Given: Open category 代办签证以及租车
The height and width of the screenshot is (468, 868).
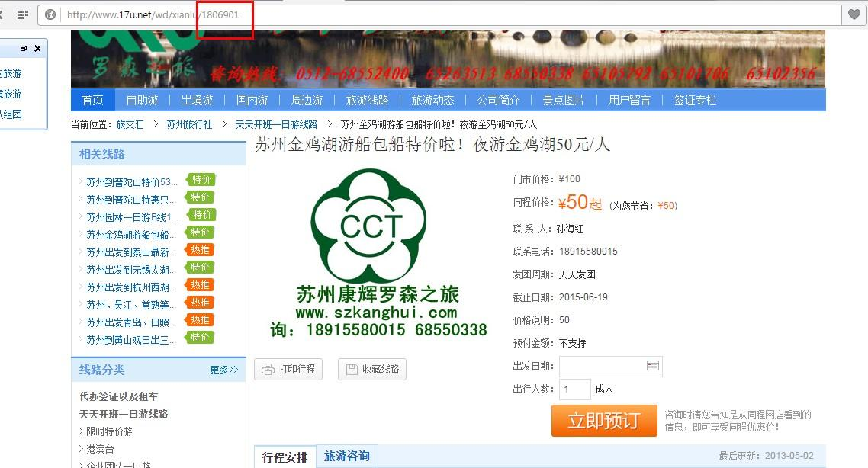Looking at the screenshot, I should tap(118, 396).
